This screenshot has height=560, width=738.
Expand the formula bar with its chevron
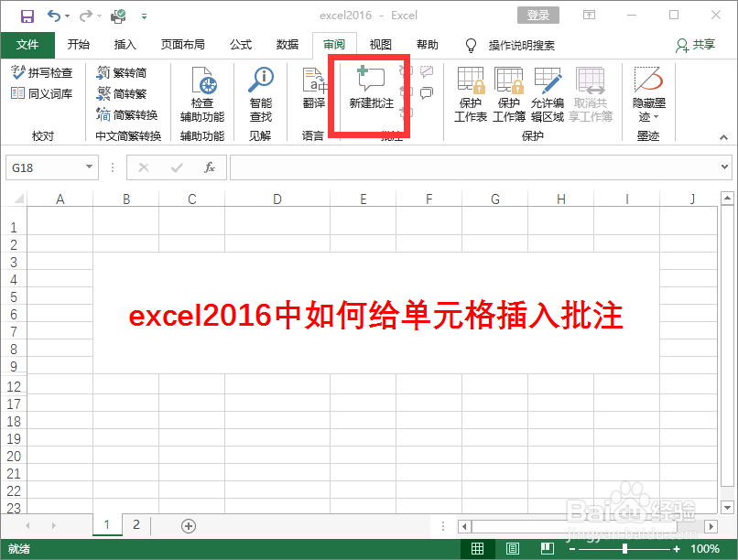pyautogui.click(x=725, y=167)
